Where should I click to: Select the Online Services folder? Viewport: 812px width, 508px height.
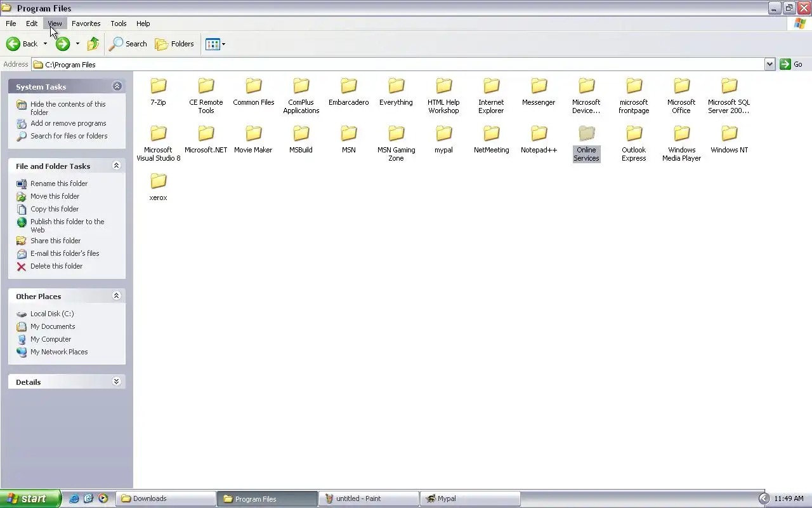click(x=587, y=143)
